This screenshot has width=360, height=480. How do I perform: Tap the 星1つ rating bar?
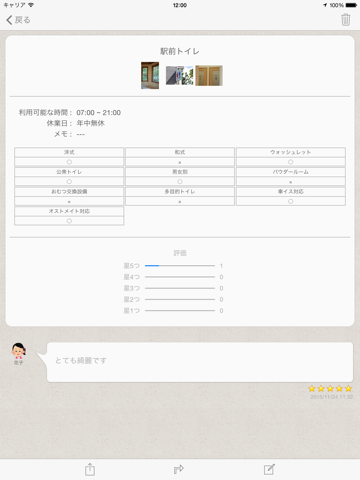(180, 311)
